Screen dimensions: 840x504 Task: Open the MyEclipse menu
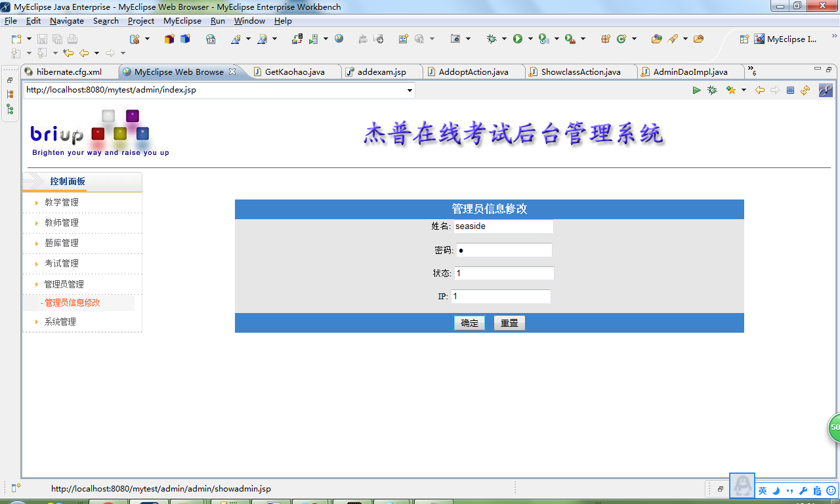click(182, 20)
